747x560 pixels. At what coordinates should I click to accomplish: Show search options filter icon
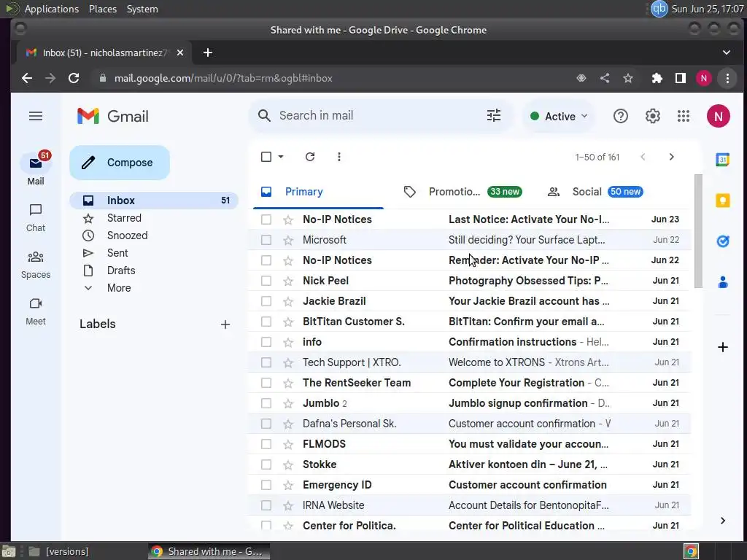click(x=494, y=116)
